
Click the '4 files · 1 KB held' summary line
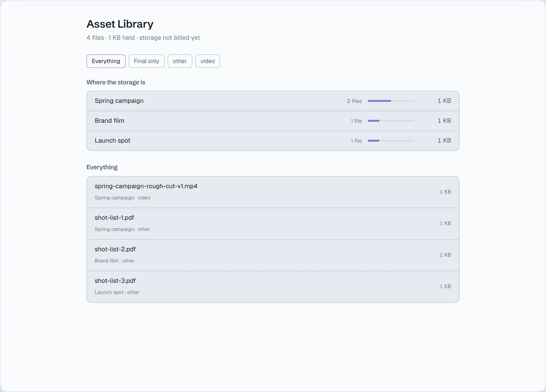[x=143, y=38]
